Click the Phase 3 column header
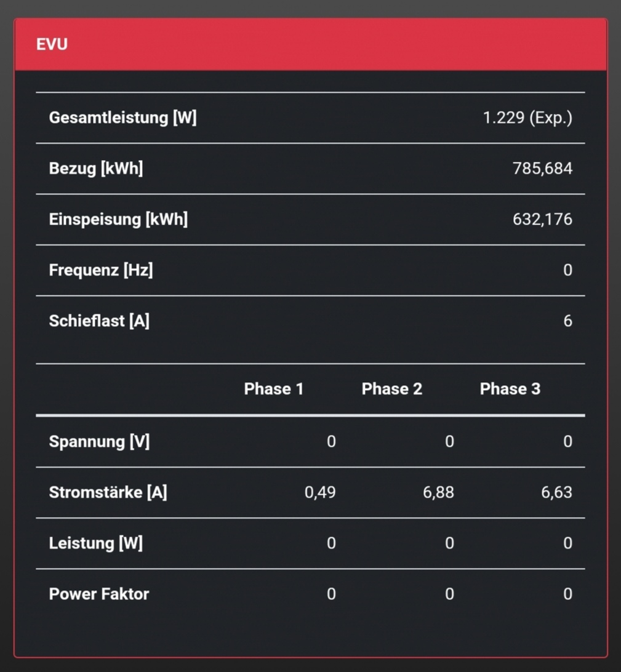621x672 pixels. pyautogui.click(x=510, y=389)
